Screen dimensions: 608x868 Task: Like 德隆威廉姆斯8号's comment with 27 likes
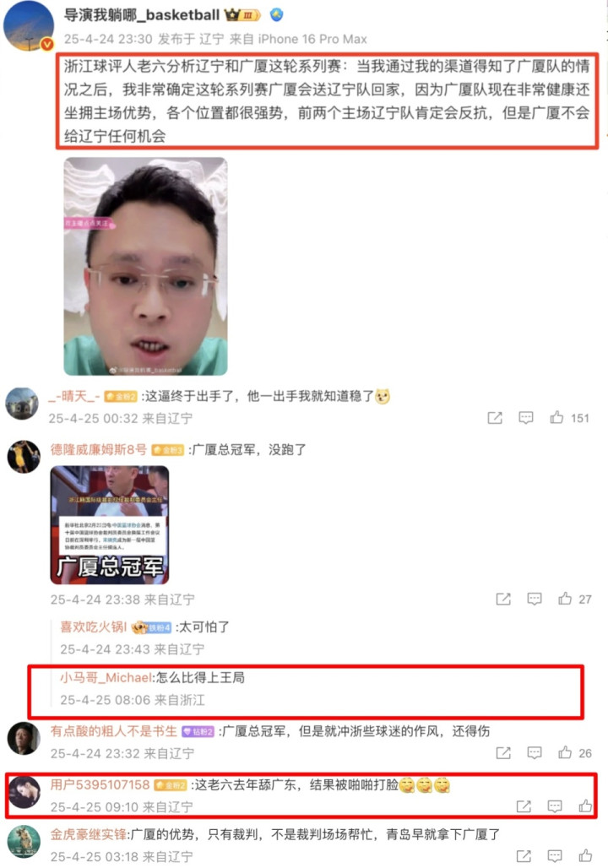click(565, 599)
